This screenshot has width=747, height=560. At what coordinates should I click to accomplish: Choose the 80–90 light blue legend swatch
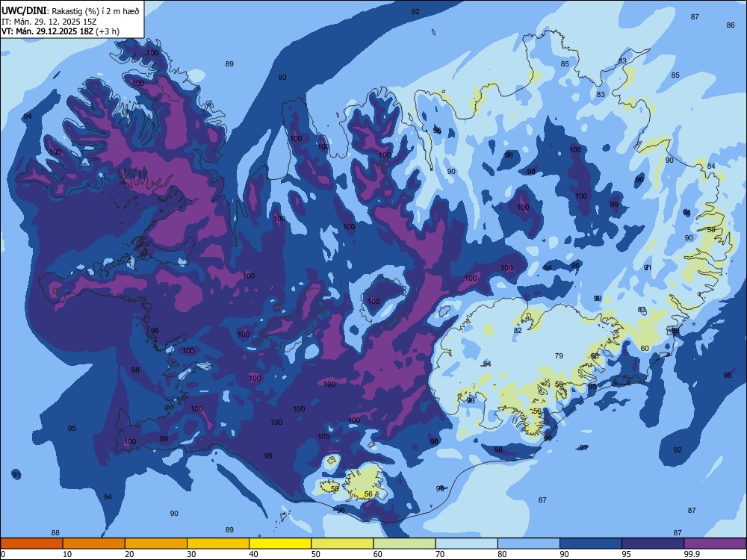tap(529, 544)
